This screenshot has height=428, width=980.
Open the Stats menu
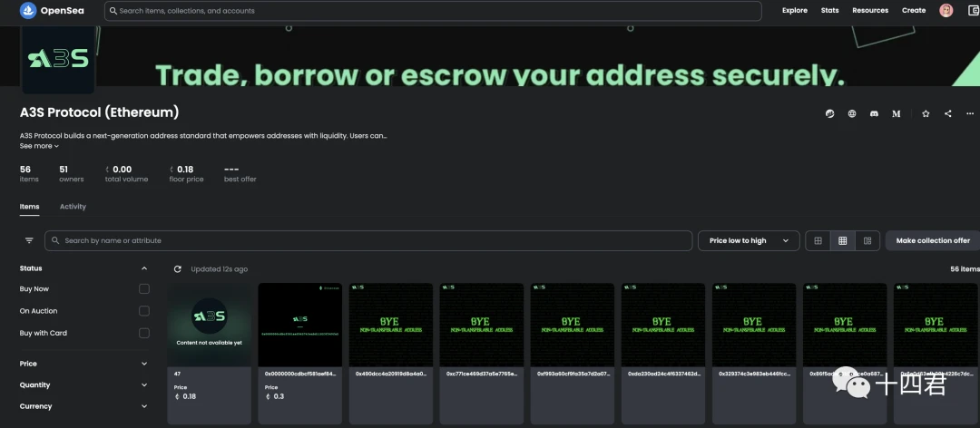[x=829, y=11]
